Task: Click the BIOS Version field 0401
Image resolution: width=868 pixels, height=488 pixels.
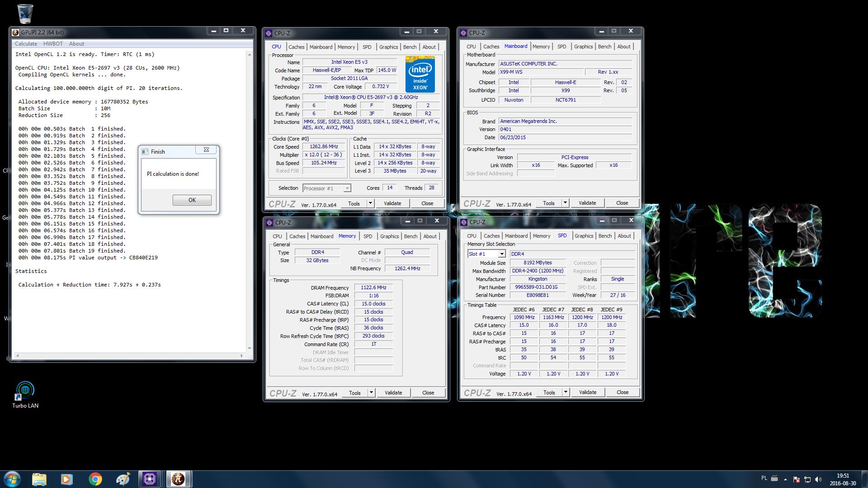Action: tap(565, 129)
